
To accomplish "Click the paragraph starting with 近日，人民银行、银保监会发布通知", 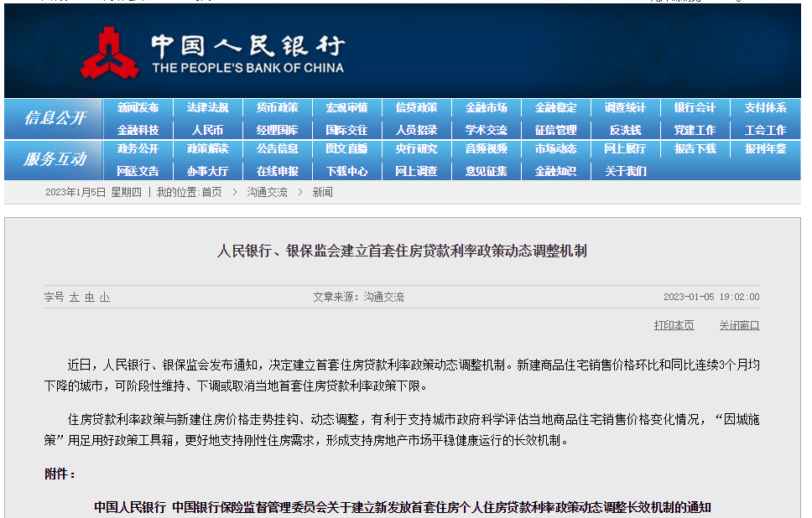I will pos(402,376).
